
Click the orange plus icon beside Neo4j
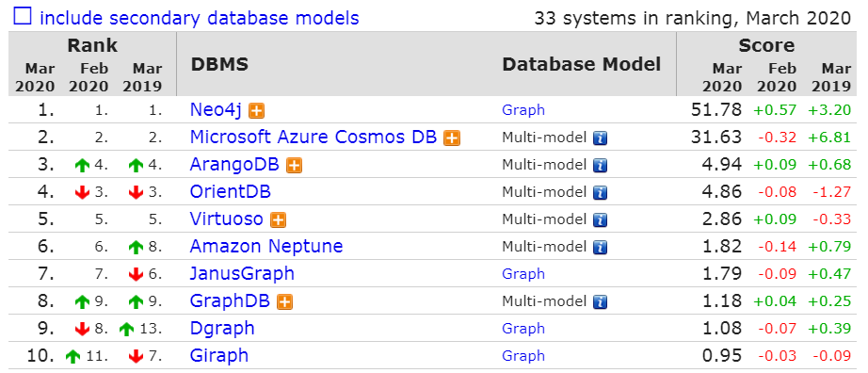click(x=256, y=111)
